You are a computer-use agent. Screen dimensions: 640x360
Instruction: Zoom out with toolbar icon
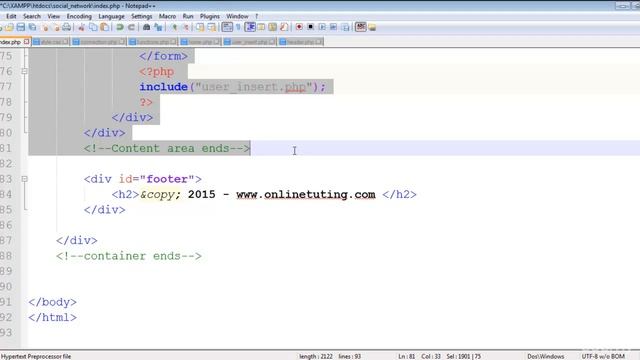[186, 27]
